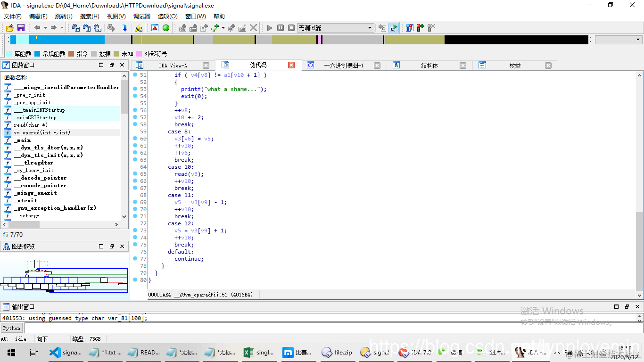This screenshot has width=644, height=362.
Task: Open VS Code from the taskbar
Action: (66, 352)
